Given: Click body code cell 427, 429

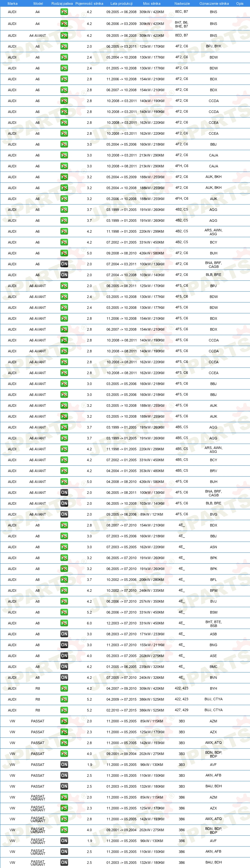Looking at the screenshot, I should click(x=181, y=710).
